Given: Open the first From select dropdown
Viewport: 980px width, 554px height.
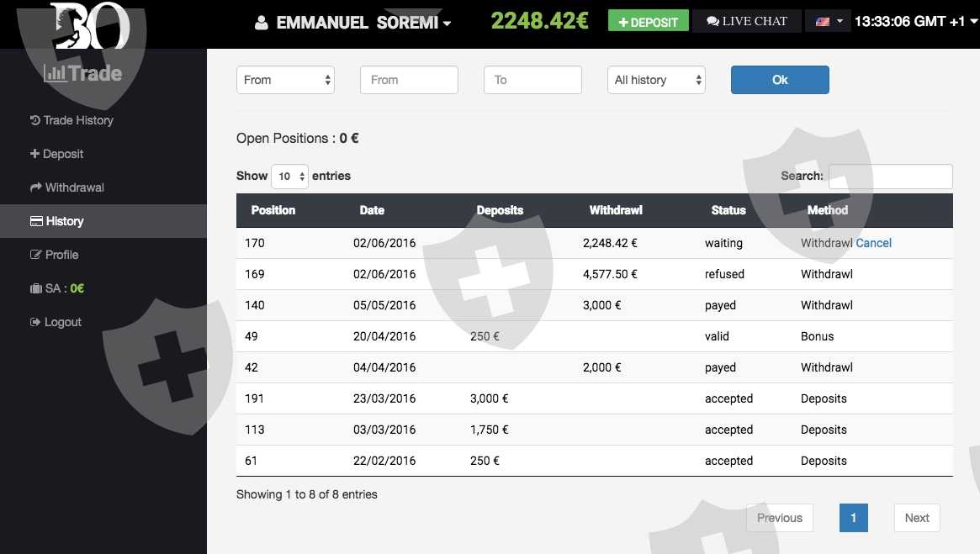Looking at the screenshot, I should (286, 80).
